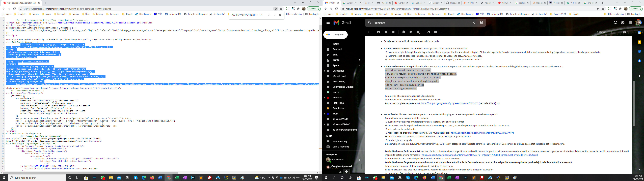This screenshot has width=644, height=181.
Task: Open Labels icon in Gmail toolbar
Action: pyautogui.click(x=436, y=32)
